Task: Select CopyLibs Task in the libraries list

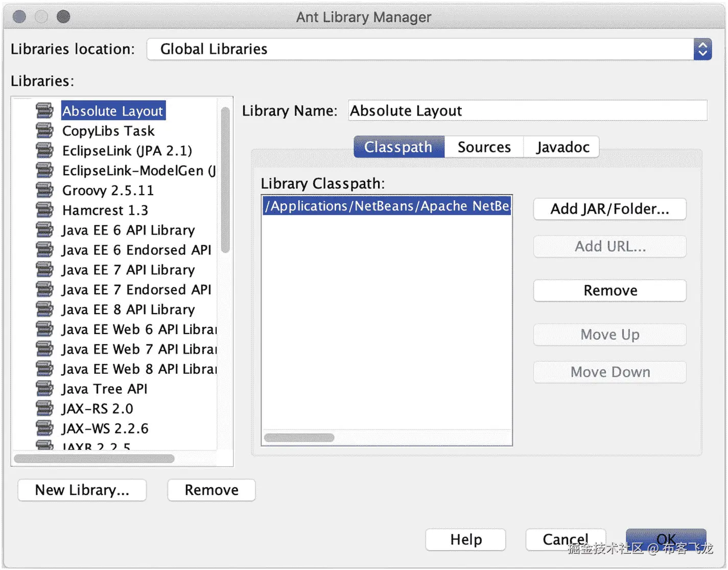Action: 108,131
